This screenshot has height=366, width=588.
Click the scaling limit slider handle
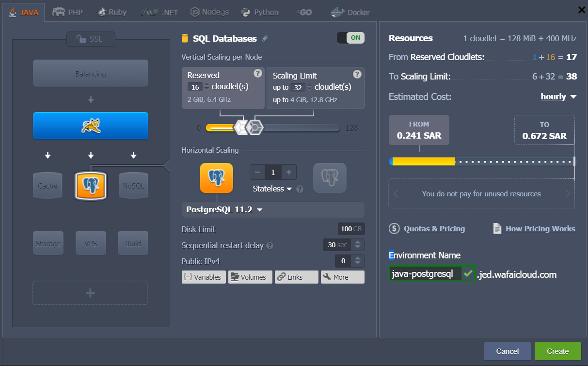pos(254,127)
